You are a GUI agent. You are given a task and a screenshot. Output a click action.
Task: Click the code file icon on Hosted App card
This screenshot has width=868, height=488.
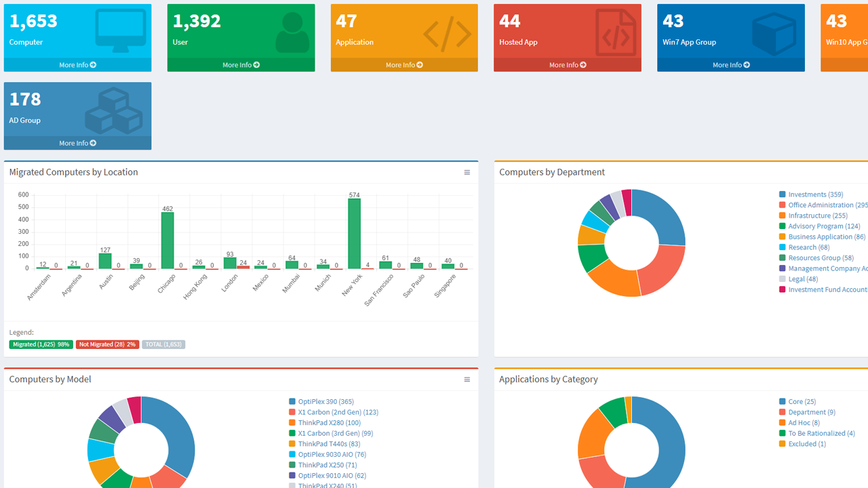(616, 33)
